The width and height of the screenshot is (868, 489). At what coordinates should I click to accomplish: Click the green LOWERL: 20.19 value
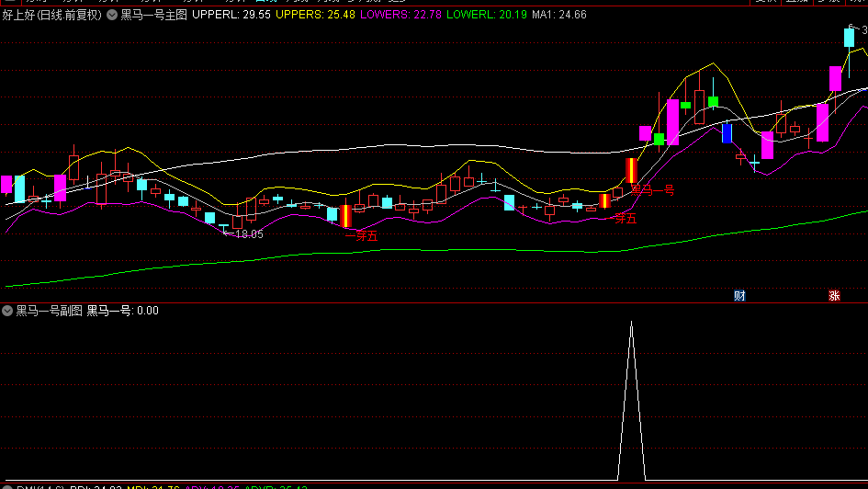click(487, 15)
